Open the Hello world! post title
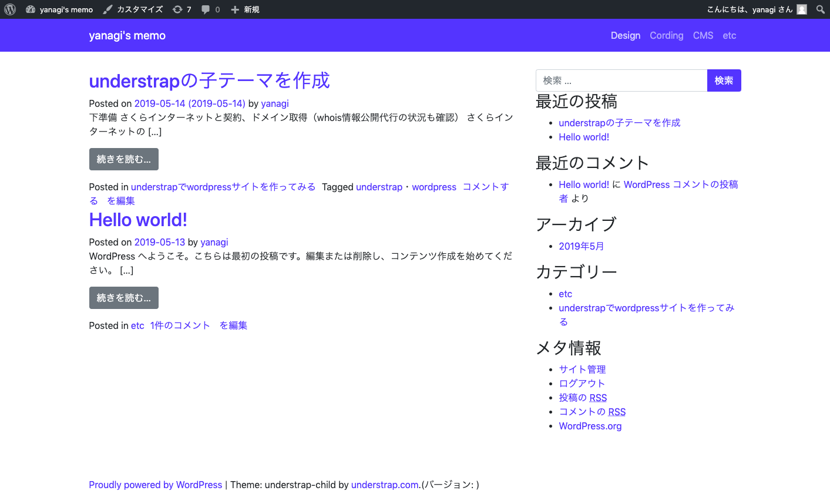 (x=138, y=220)
